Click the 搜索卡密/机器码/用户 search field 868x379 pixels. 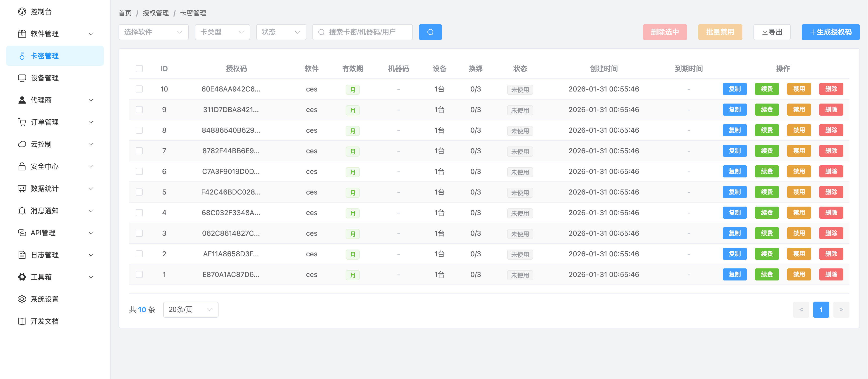[x=362, y=32]
